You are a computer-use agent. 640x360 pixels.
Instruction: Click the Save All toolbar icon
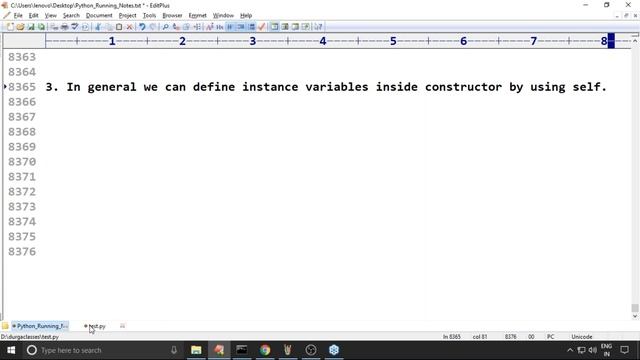pyautogui.click(x=41, y=27)
